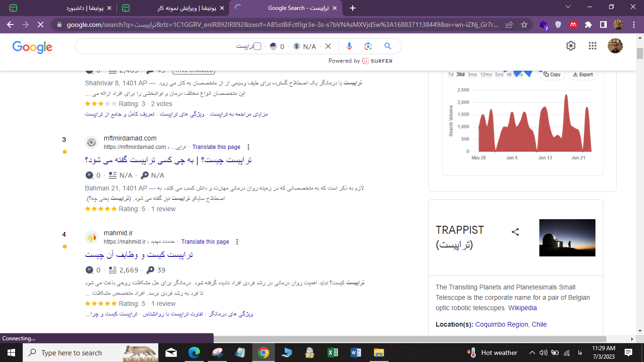Click the Google logo
Screen dimensions: 644x362
point(32,47)
